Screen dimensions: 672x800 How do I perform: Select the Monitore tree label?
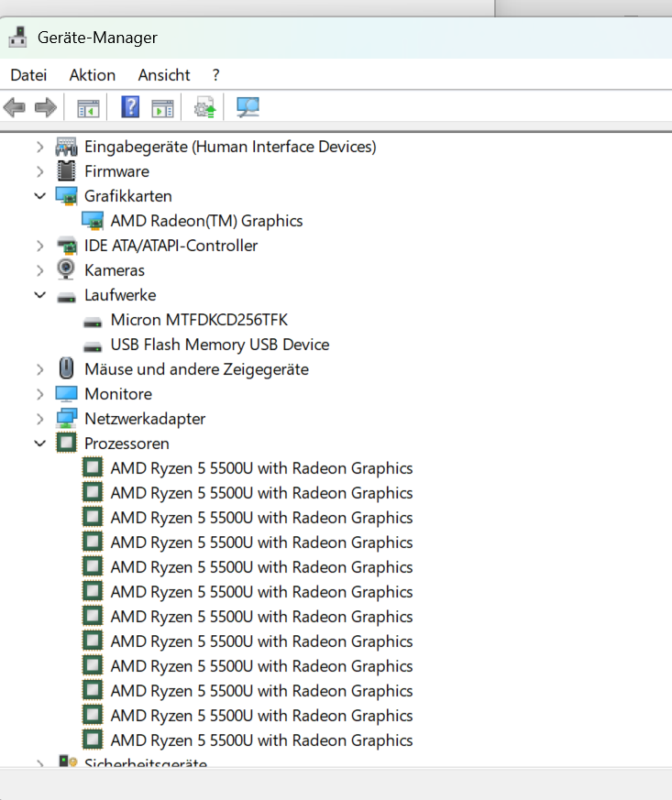pos(118,394)
